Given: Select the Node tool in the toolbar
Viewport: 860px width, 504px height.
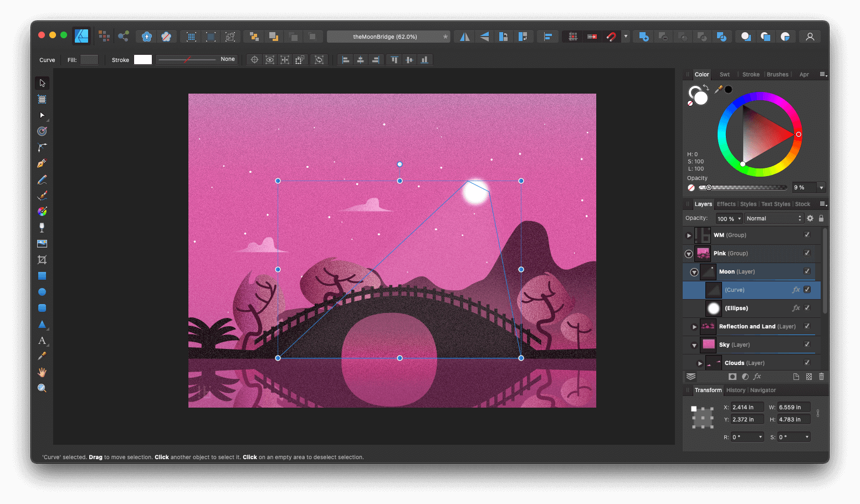Looking at the screenshot, I should click(42, 115).
